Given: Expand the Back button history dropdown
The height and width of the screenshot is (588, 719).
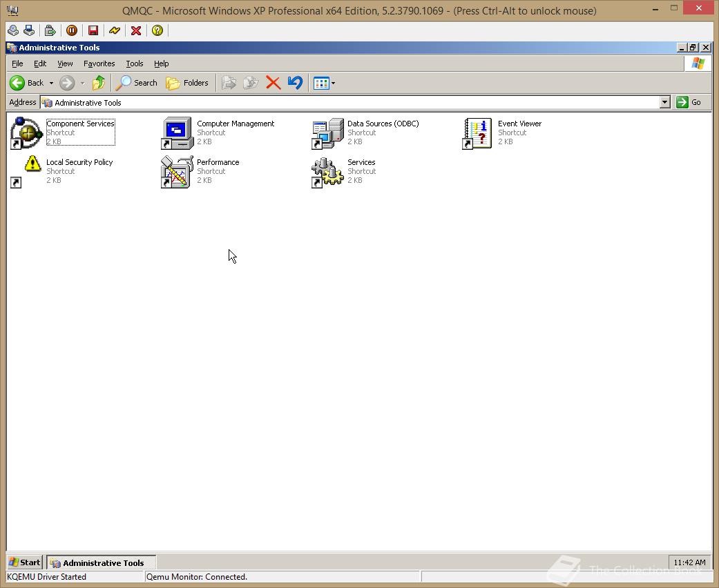Looking at the screenshot, I should [50, 83].
